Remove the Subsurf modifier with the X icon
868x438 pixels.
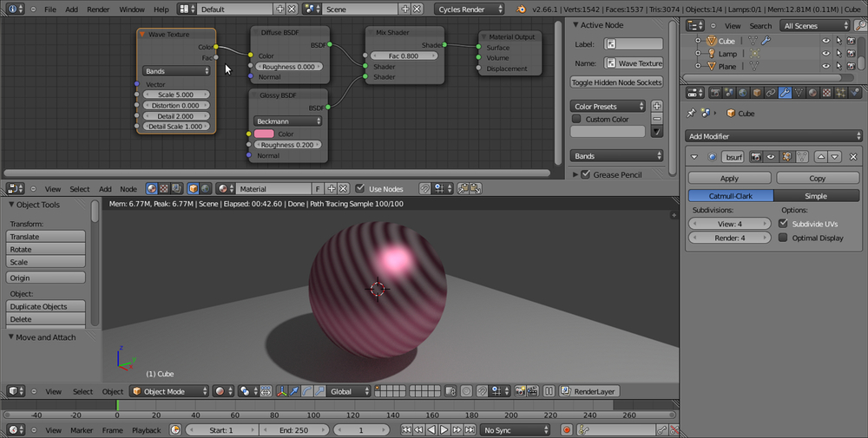pyautogui.click(x=853, y=157)
